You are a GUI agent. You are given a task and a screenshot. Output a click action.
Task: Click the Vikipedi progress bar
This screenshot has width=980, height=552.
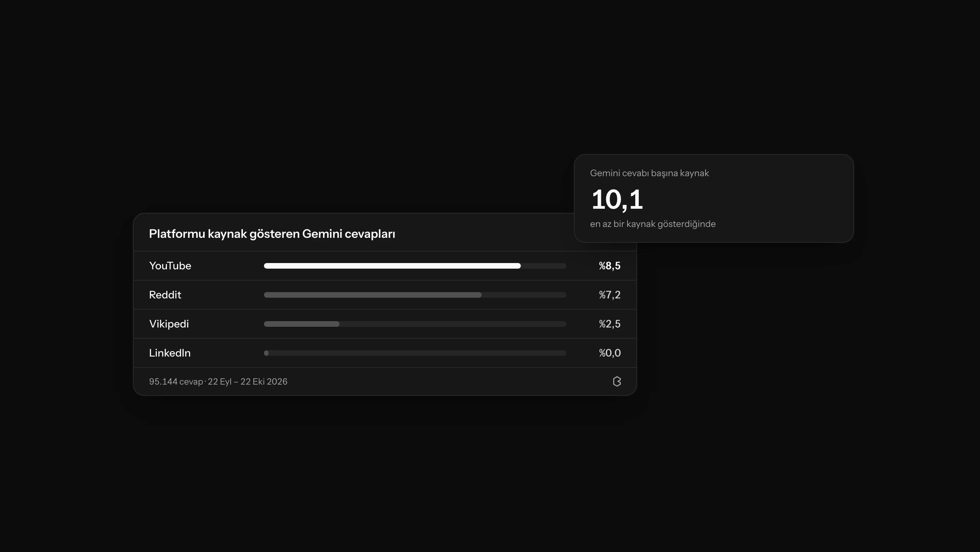[415, 324]
